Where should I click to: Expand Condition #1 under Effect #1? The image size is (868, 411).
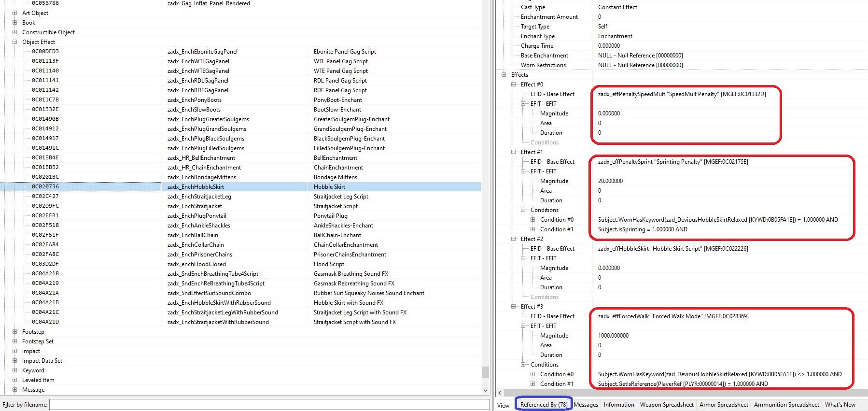pos(533,229)
